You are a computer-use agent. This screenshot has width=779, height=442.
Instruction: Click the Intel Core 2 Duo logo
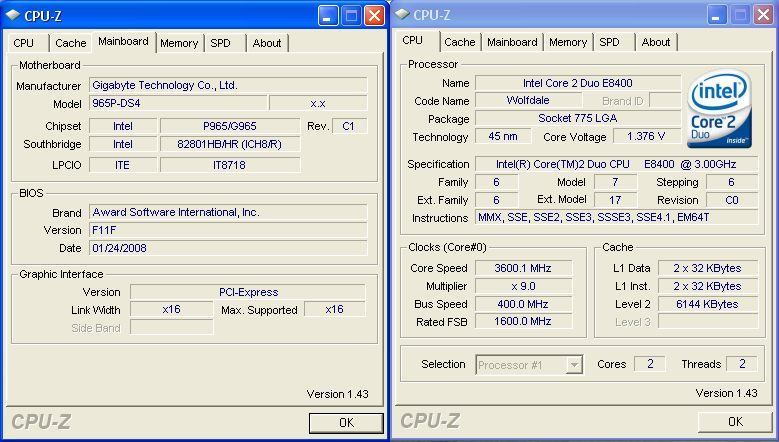(719, 109)
